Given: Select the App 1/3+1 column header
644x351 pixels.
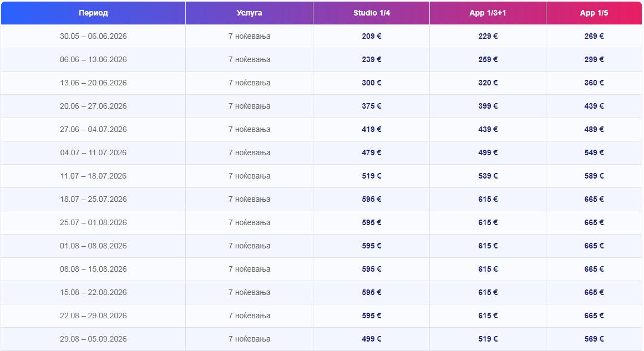Looking at the screenshot, I should point(488,13).
